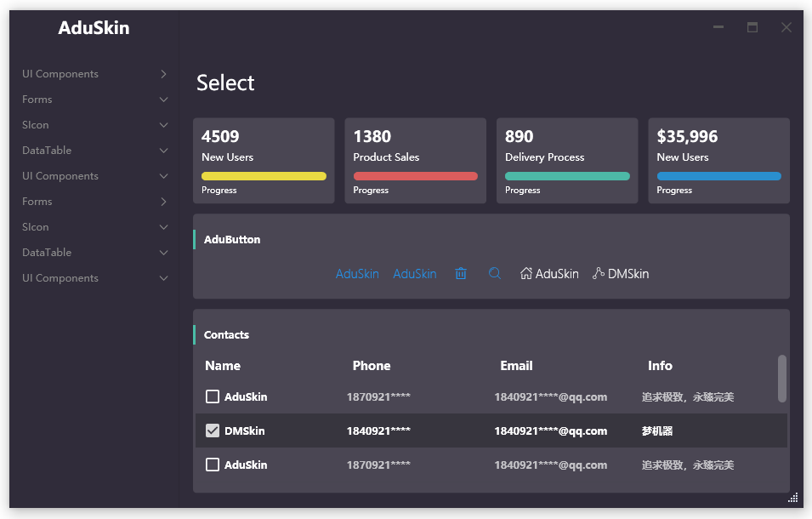Click the red Product Sales progress bar
Image resolution: width=812 pixels, height=519 pixels.
(415, 176)
